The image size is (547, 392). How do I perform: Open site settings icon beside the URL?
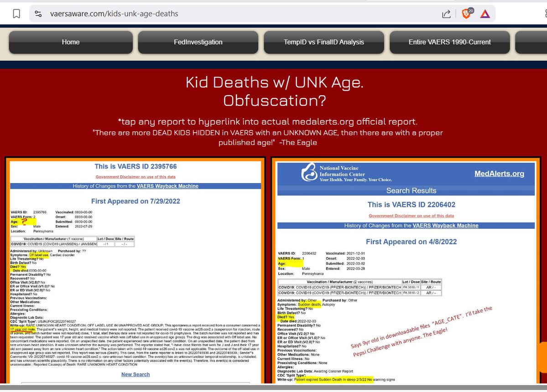coord(38,14)
